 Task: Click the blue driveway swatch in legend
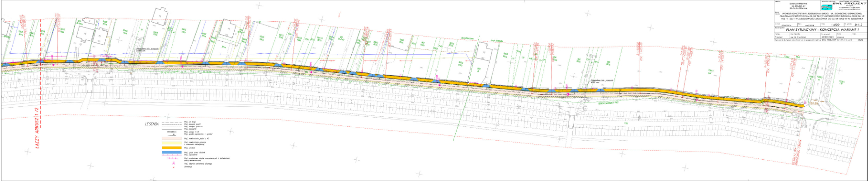172,152
